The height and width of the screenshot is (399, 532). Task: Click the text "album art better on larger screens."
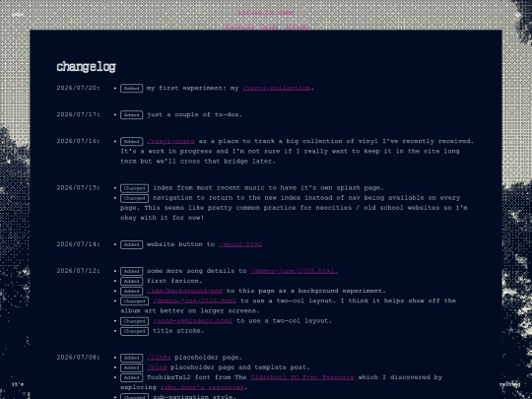coord(190,310)
